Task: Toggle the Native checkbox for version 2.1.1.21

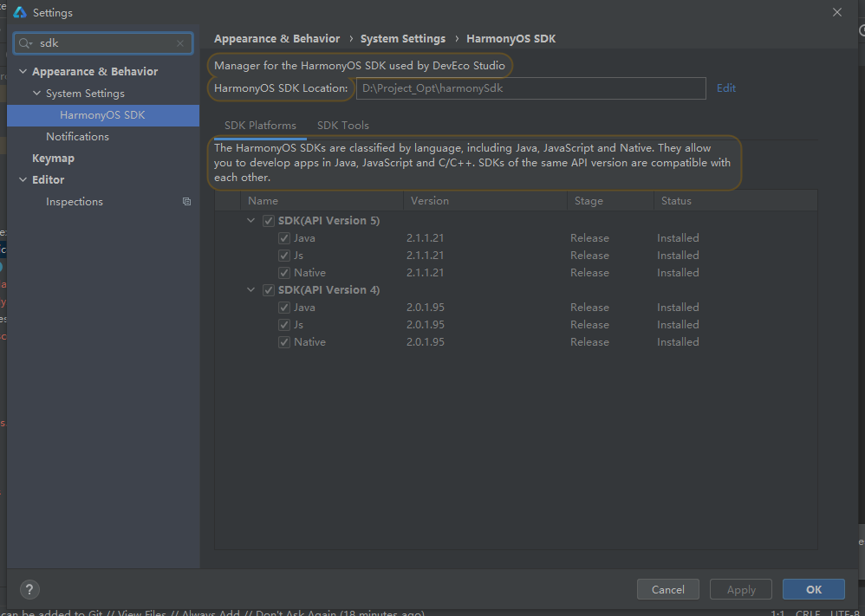Action: (284, 273)
